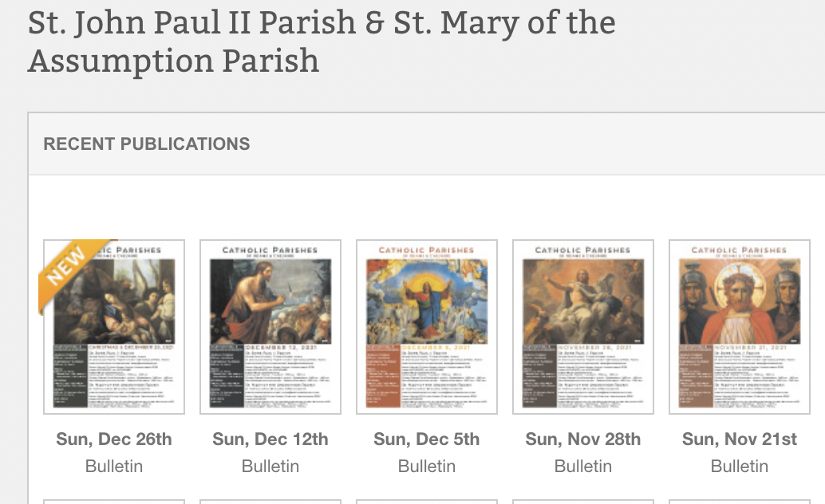Click the Sun, Nov 28th date link
This screenshot has width=825, height=504.
click(x=582, y=439)
